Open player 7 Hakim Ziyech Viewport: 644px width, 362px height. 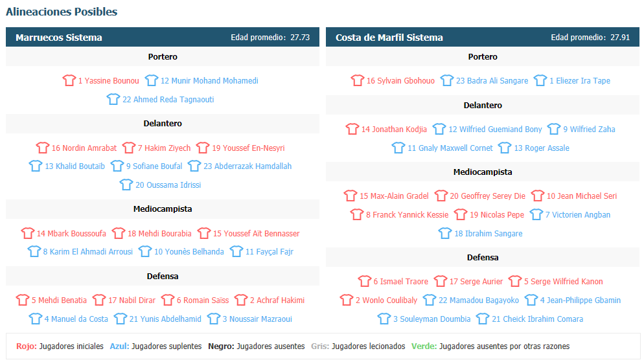[x=165, y=148]
